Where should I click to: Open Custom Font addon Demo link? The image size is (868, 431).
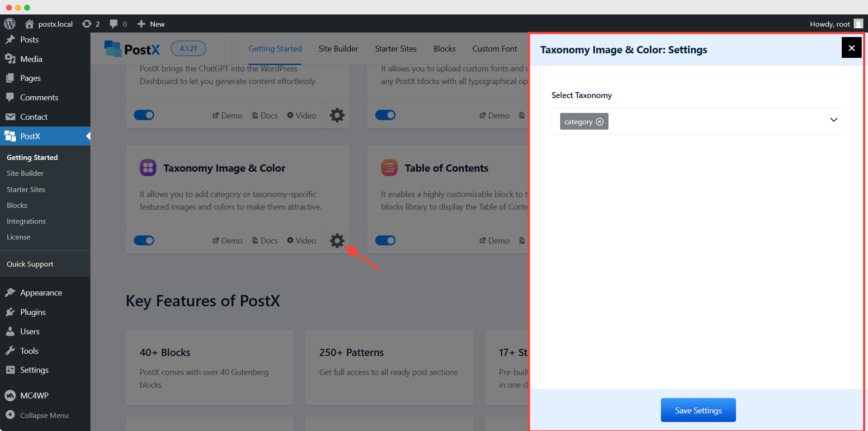click(x=494, y=116)
